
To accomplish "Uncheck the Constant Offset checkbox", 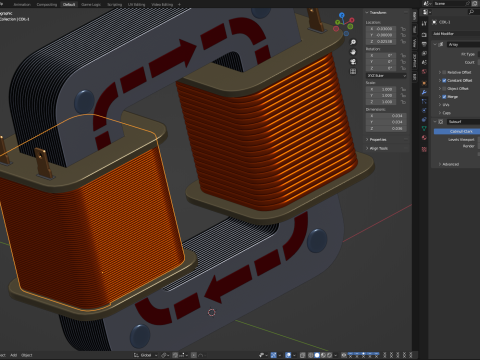I will [x=444, y=80].
